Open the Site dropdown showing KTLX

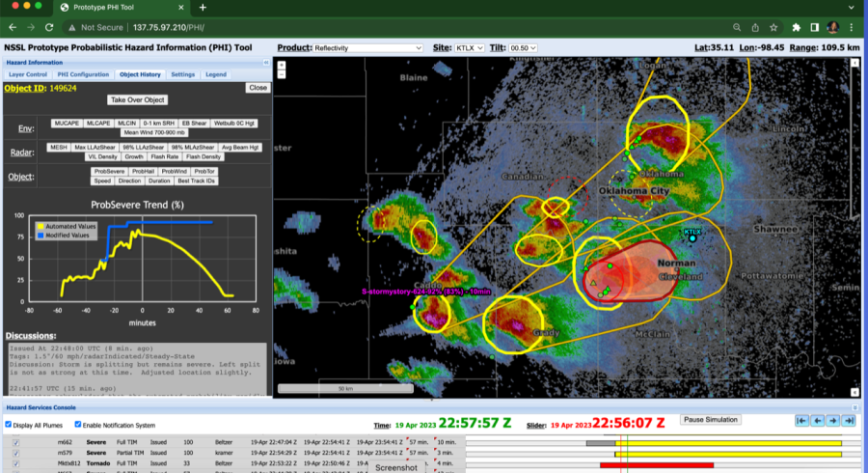pos(468,47)
